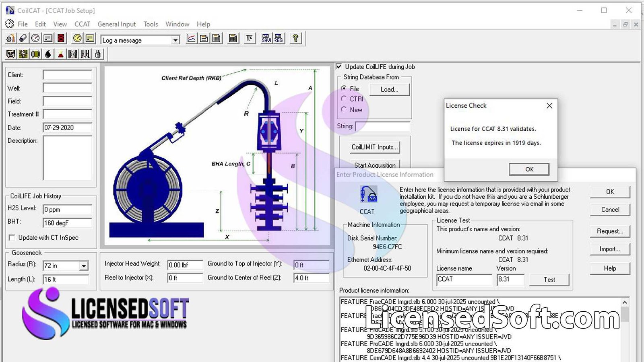The width and height of the screenshot is (644, 362).
Task: Enable Update with CT InSpec checkbox
Action: (12, 238)
